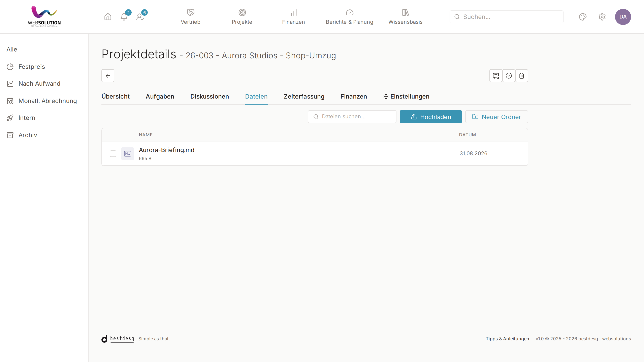The image size is (644, 362).
Task: Click the chat message share icon button
Action: 495,75
